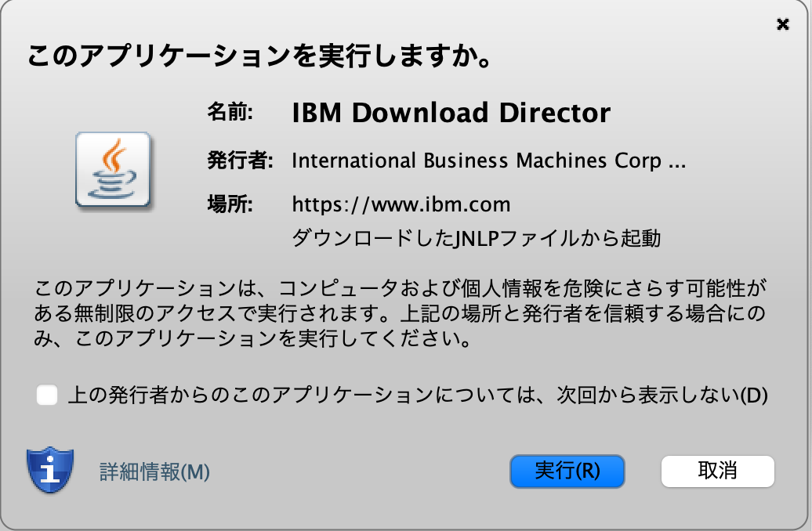Click the 実行(R) button to run
This screenshot has width=812, height=531.
point(567,471)
